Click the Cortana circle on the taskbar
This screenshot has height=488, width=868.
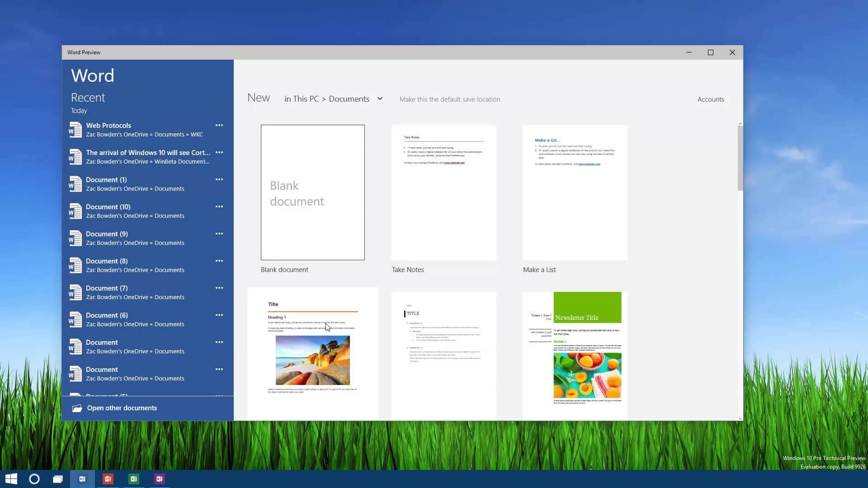34,479
